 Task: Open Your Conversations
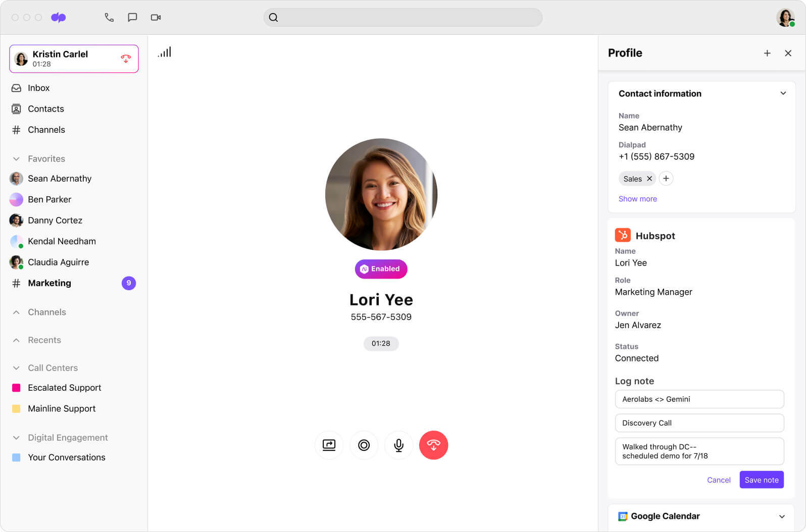tap(74, 457)
